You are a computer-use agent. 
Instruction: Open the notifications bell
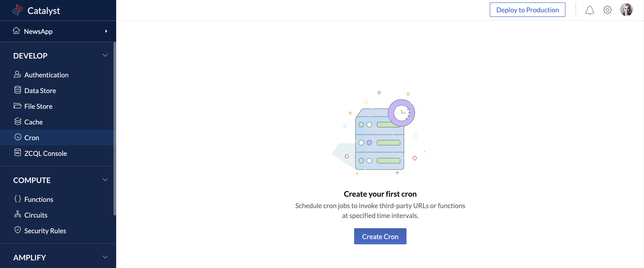tap(589, 10)
